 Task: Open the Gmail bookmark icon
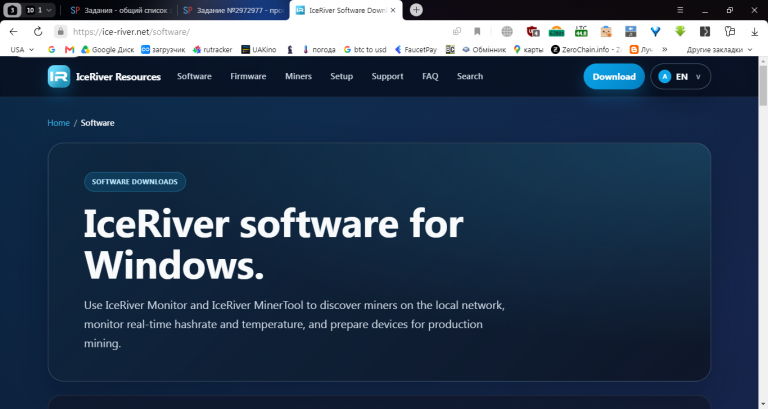[70, 49]
